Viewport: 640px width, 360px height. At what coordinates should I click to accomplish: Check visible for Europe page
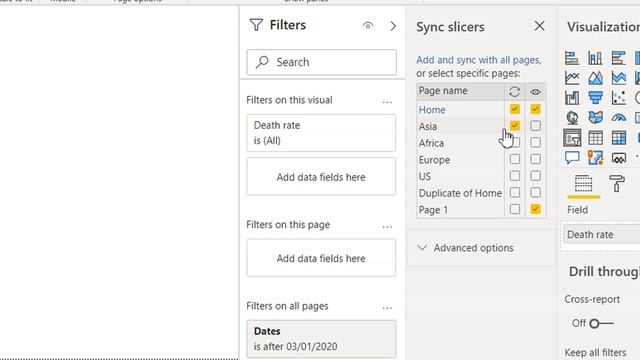coord(535,159)
